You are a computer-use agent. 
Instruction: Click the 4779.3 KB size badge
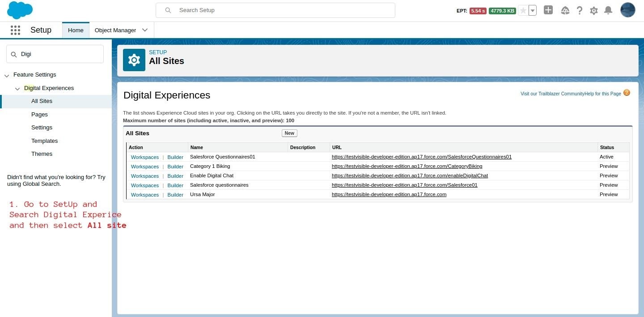502,11
